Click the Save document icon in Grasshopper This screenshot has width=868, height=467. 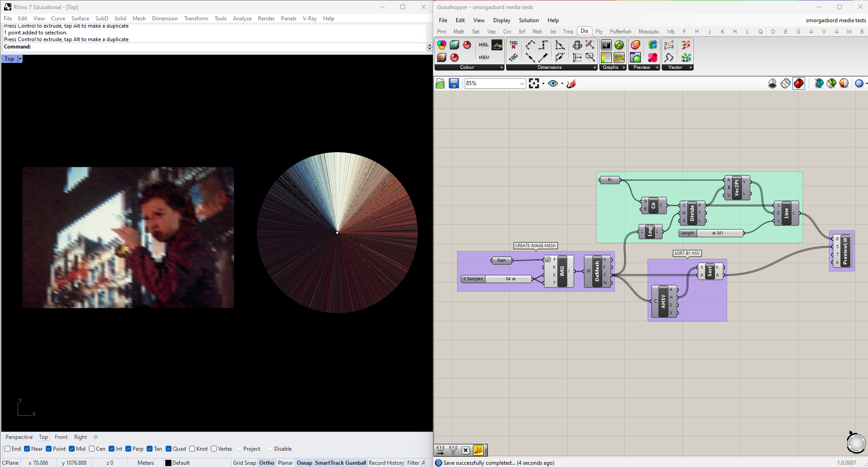click(x=454, y=83)
